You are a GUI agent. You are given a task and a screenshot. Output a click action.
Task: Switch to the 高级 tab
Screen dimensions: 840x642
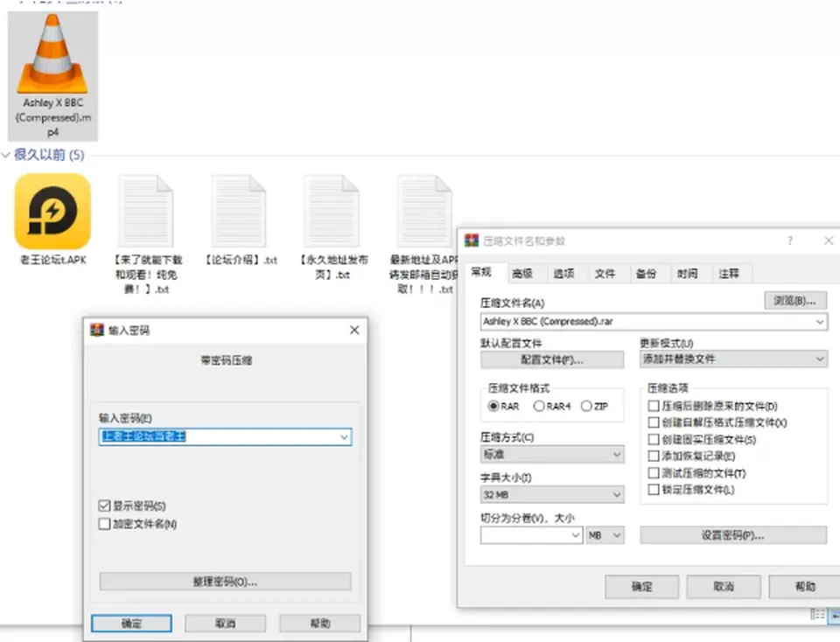click(522, 274)
